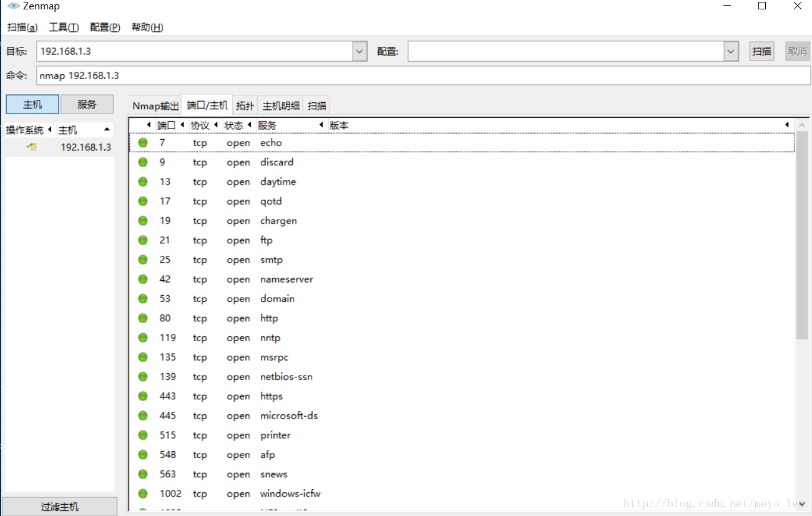Image resolution: width=812 pixels, height=516 pixels.
Task: Click green status icon in smtp row
Action: coord(143,260)
